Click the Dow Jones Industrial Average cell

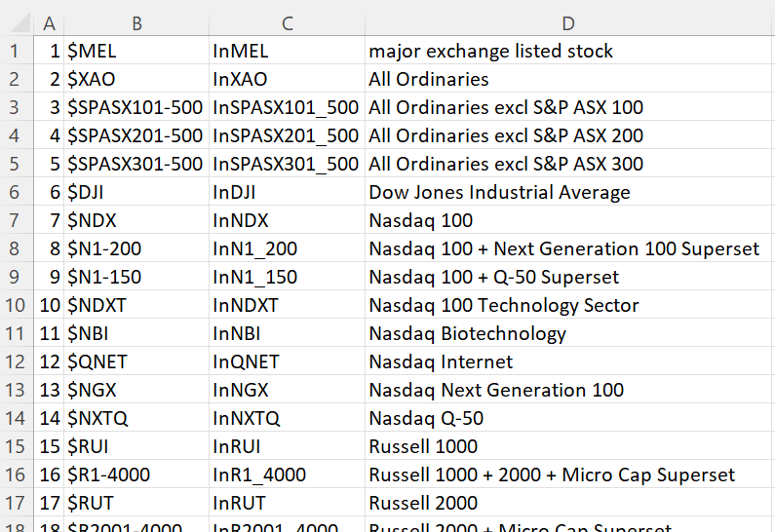click(x=568, y=192)
